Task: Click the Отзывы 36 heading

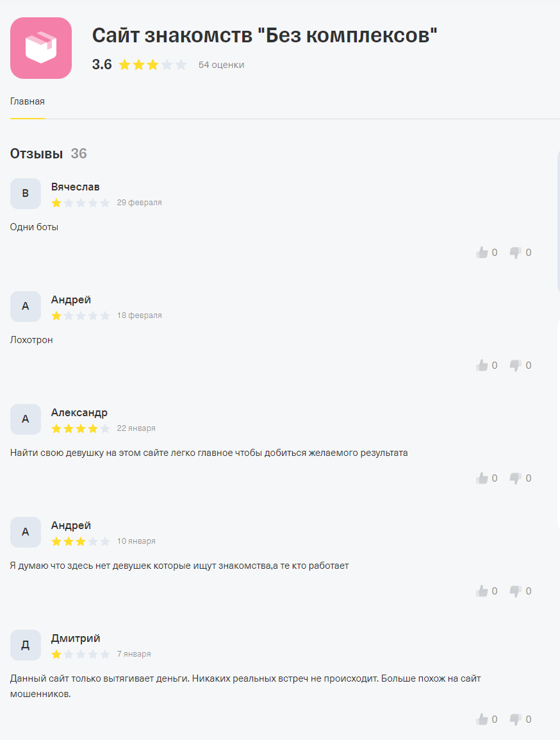Action: pos(48,154)
